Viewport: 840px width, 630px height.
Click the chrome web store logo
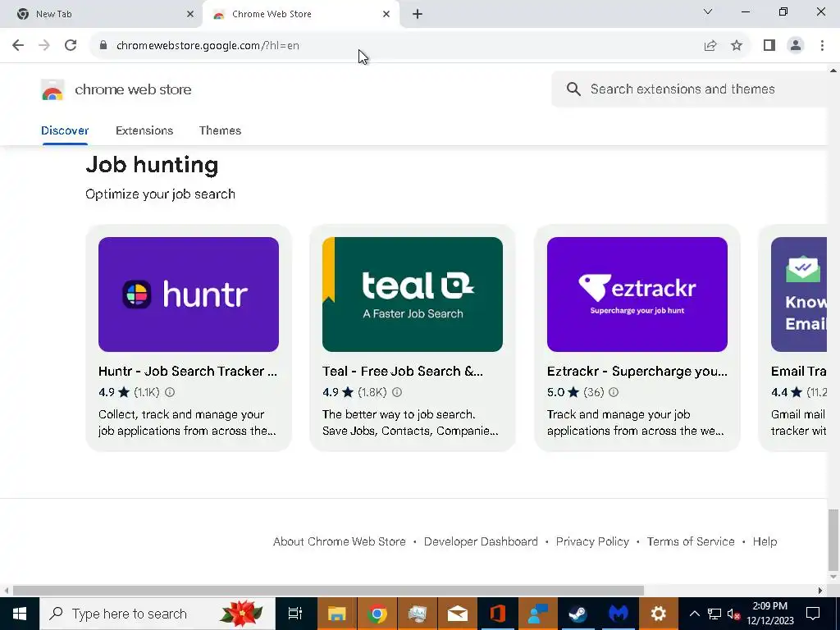point(116,89)
